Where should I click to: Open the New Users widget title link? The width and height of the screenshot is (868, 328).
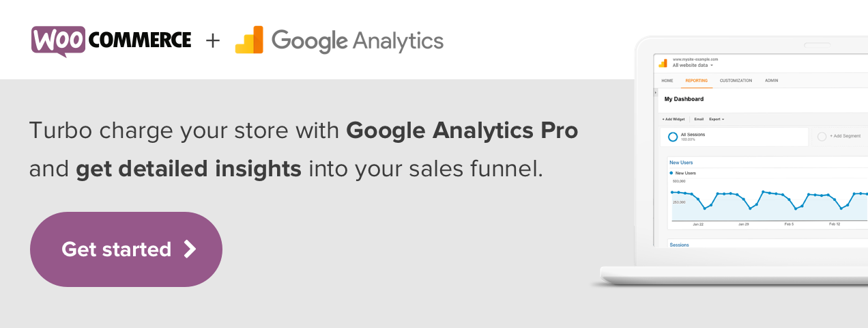pos(681,163)
